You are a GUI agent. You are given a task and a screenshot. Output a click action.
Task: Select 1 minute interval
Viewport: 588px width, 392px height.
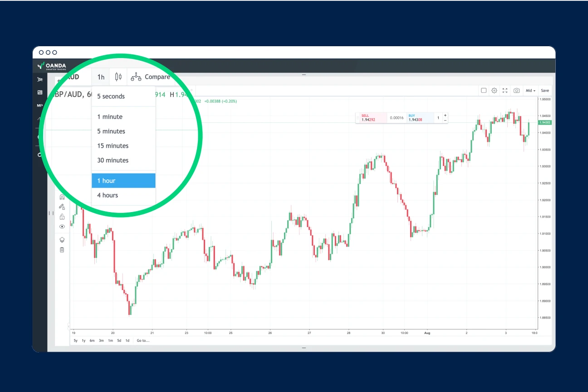point(123,117)
